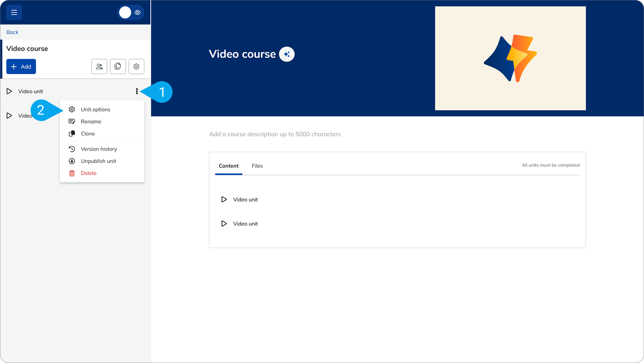Select the Content tab
The height and width of the screenshot is (363, 644).
(x=229, y=166)
